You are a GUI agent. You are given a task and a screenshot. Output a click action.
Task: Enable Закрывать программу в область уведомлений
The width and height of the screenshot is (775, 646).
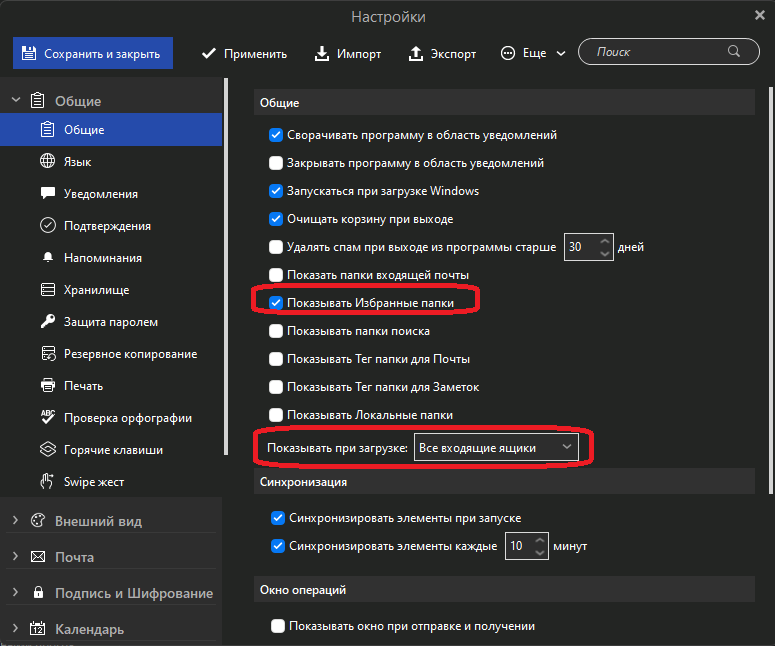pyautogui.click(x=276, y=163)
